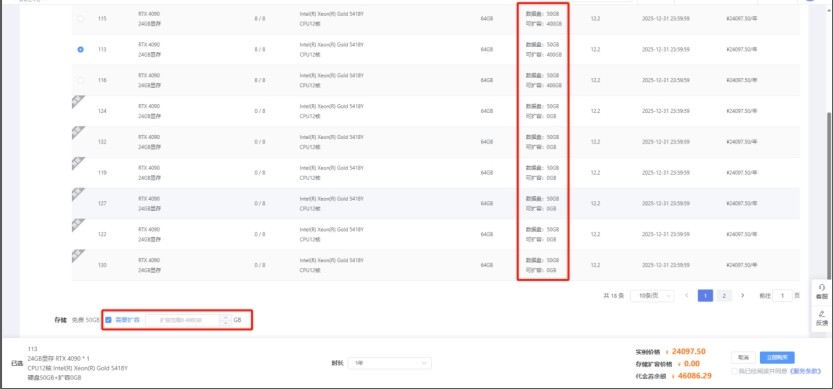
Task: Open the 10条/页 page size dropdown
Action: (x=652, y=295)
